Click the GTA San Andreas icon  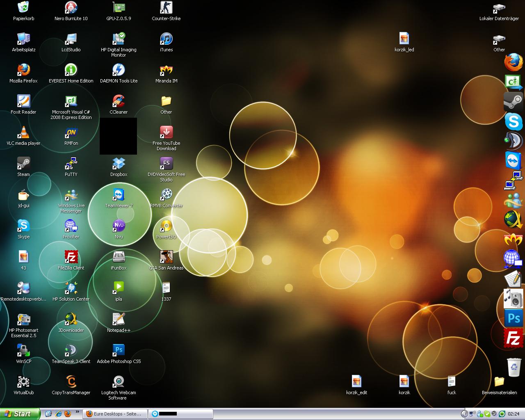(166, 257)
